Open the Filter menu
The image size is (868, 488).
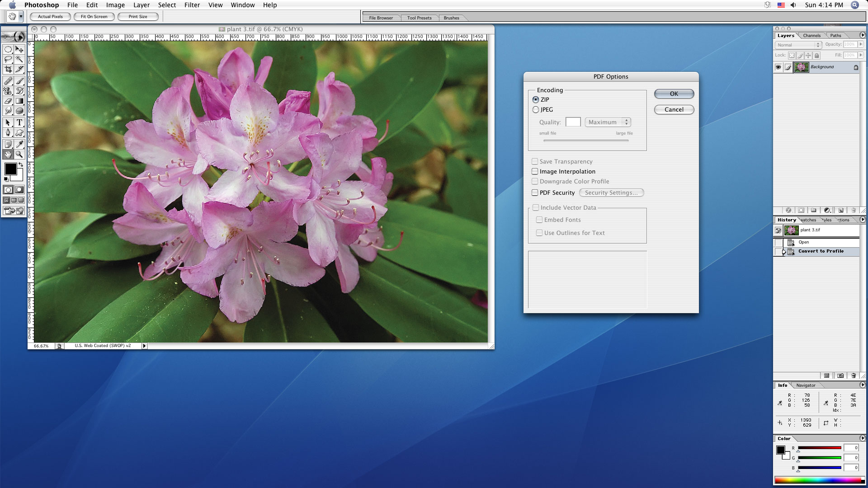point(192,5)
